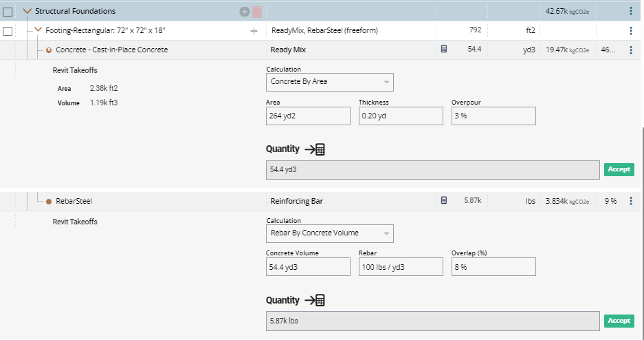Viewport: 644px width, 340px height.
Task: Click calculator icon in Concrete Ready Mix row
Action: coord(444,50)
